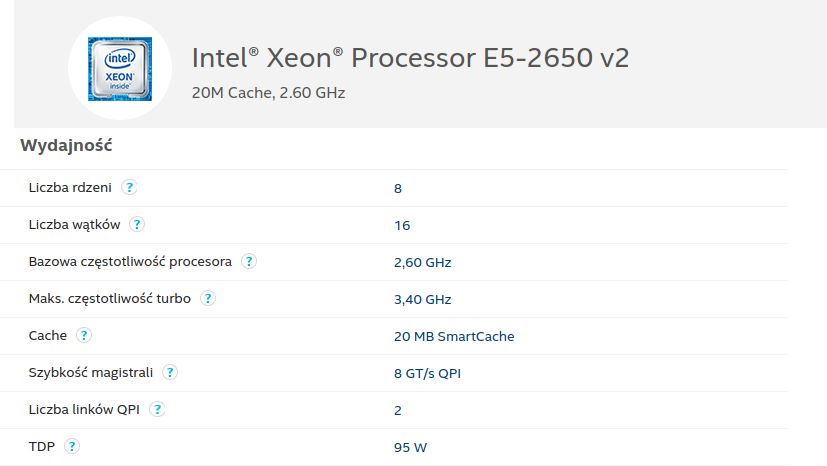
Task: Click the Liczba rdzeni label
Action: point(70,187)
